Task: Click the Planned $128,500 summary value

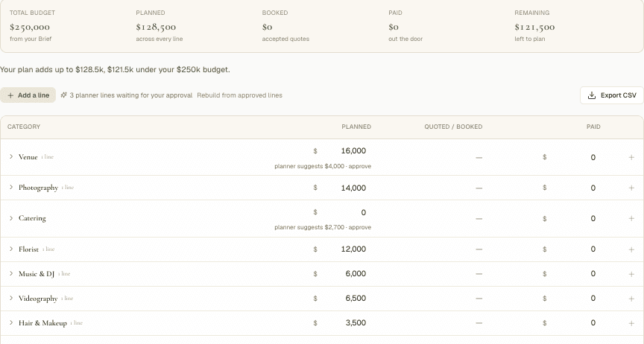Action: pyautogui.click(x=156, y=27)
